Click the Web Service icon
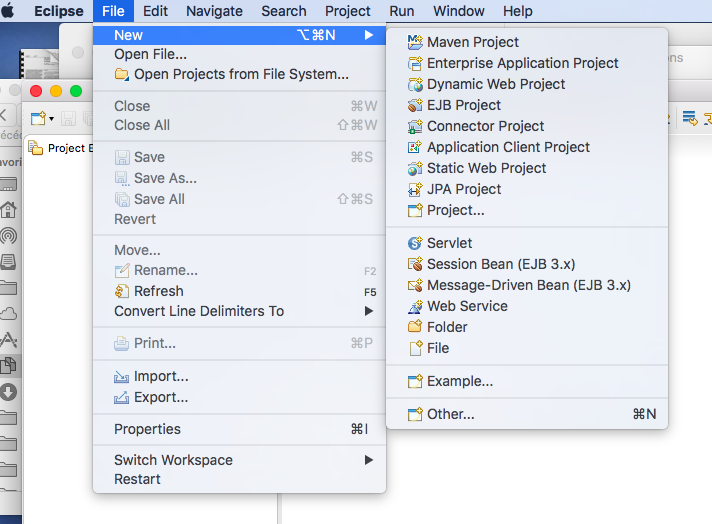 coord(416,306)
